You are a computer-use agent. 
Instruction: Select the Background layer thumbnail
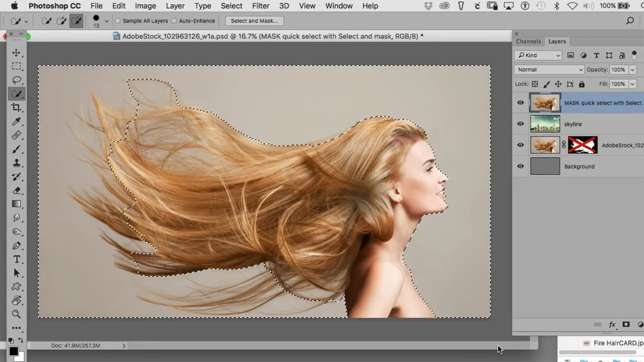tap(545, 166)
